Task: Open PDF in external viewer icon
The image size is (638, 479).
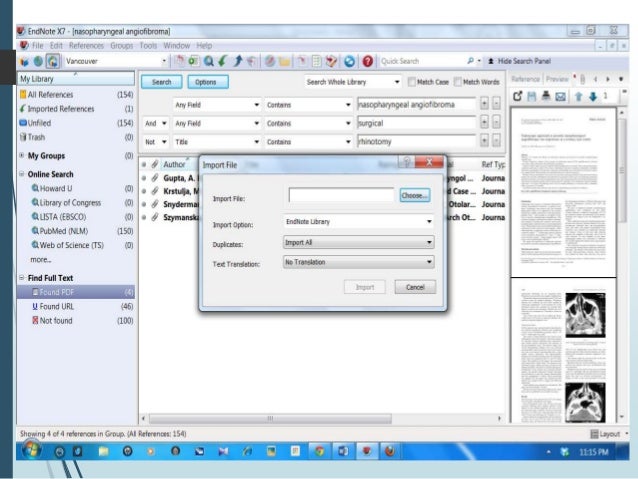Action: coord(518,96)
